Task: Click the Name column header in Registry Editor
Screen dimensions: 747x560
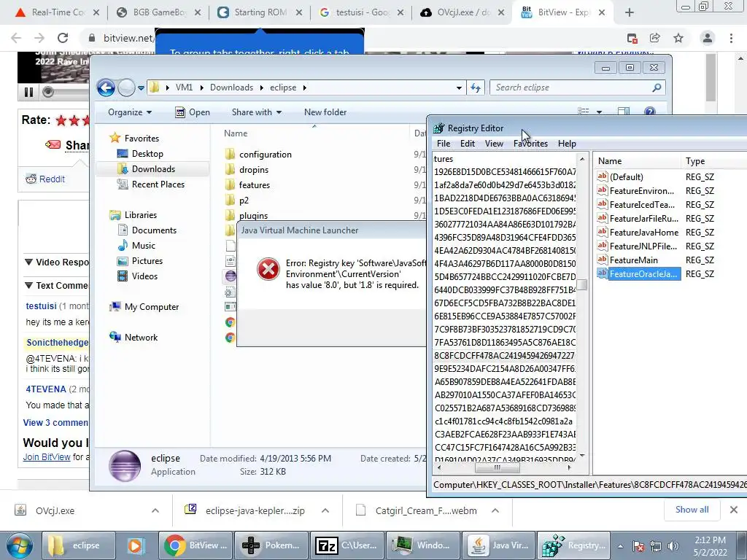Action: [638, 161]
